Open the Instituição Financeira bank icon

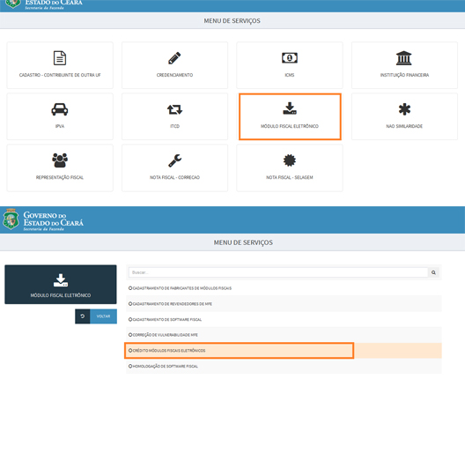point(404,58)
